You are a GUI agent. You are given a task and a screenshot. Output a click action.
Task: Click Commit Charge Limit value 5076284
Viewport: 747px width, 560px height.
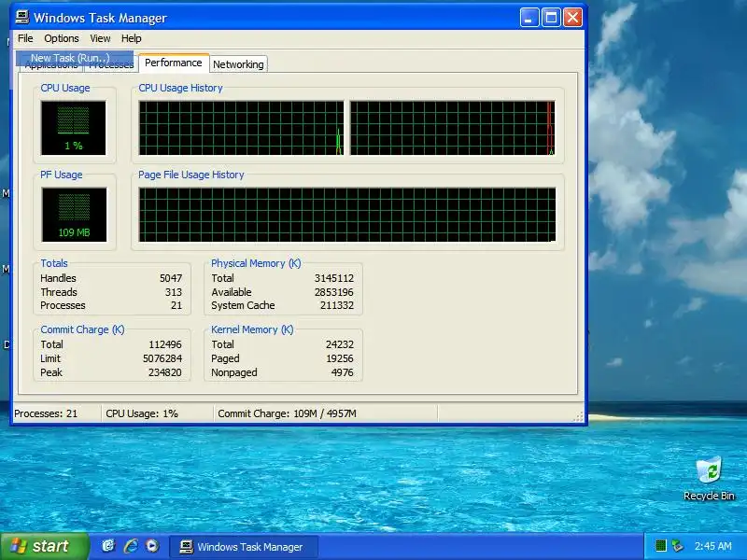click(162, 358)
